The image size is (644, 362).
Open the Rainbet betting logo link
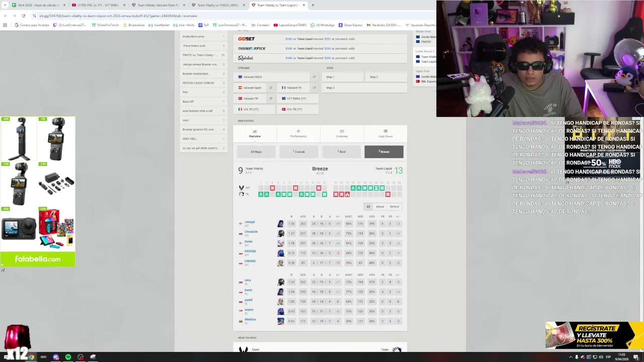click(x=246, y=58)
